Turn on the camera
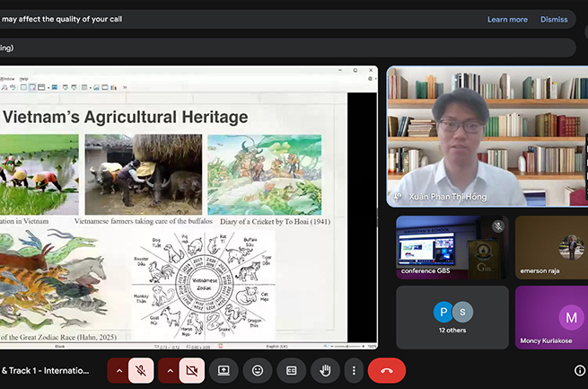This screenshot has height=389, width=588. [x=191, y=370]
